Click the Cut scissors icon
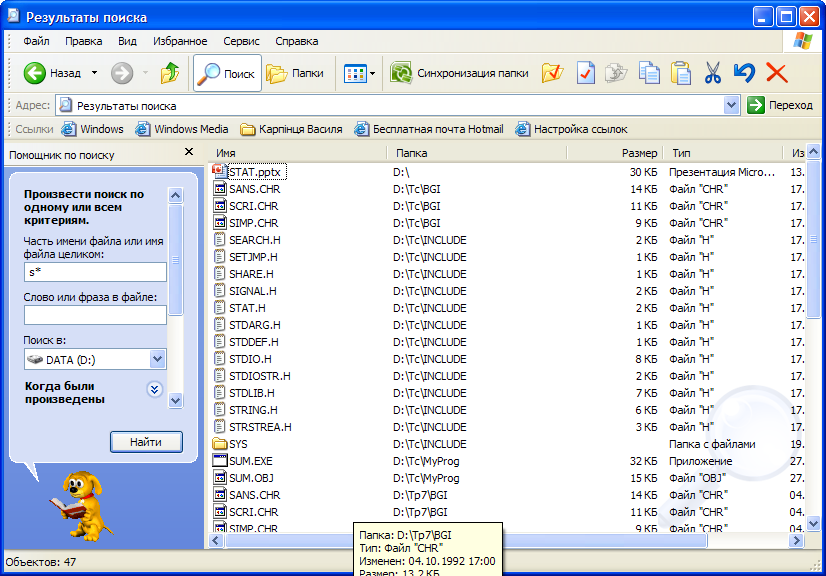826x576 pixels. (712, 73)
